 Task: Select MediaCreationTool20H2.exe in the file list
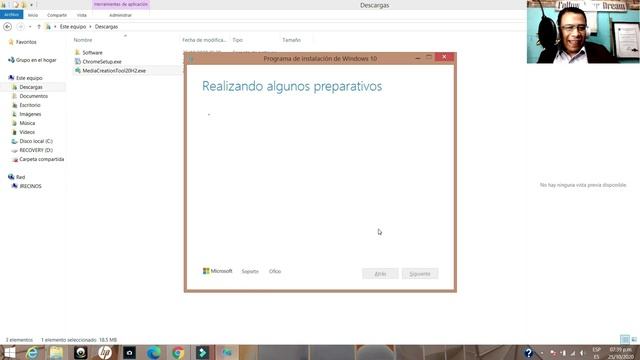click(x=114, y=71)
